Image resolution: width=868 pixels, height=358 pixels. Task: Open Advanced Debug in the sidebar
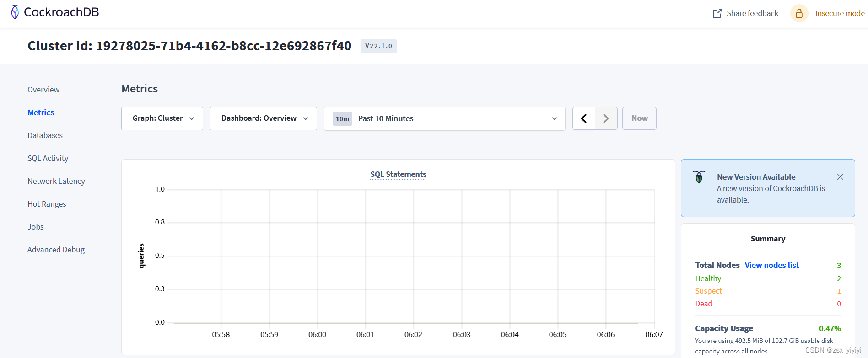coord(56,250)
